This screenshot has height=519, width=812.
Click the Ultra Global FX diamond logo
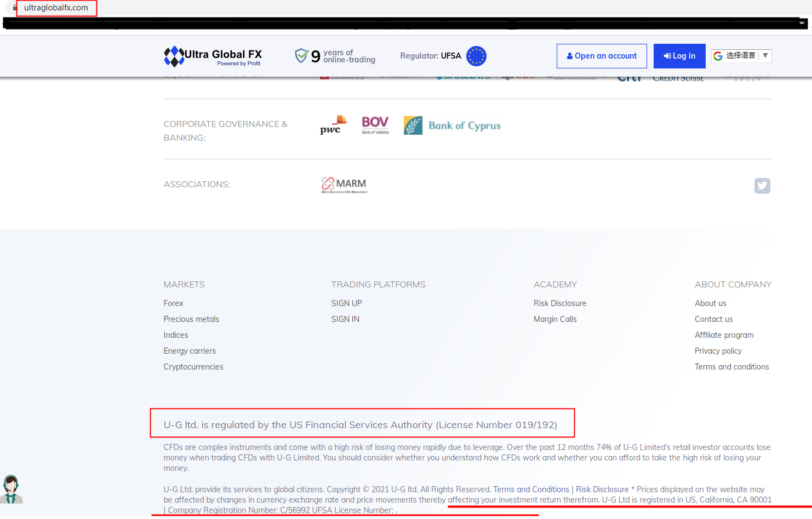174,56
